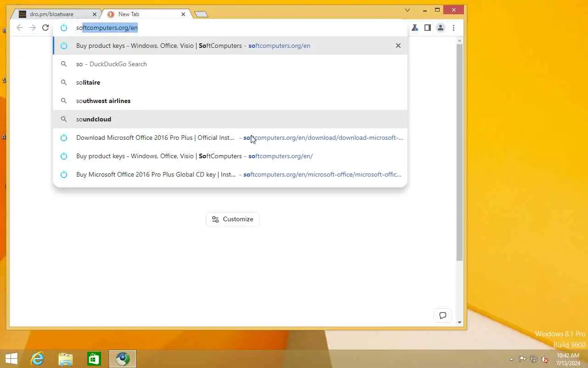Click the active browser taskbar icon
This screenshot has width=588, height=368.
point(123,359)
